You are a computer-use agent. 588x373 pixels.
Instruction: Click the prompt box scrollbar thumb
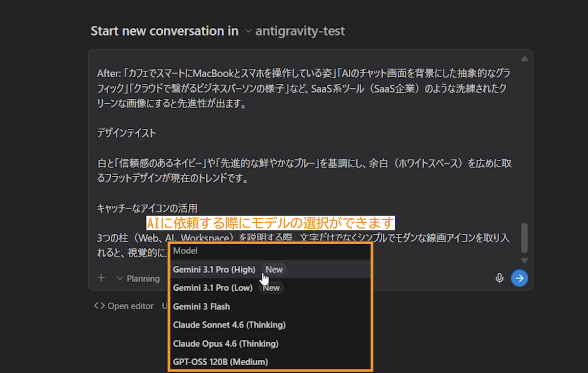(524, 237)
